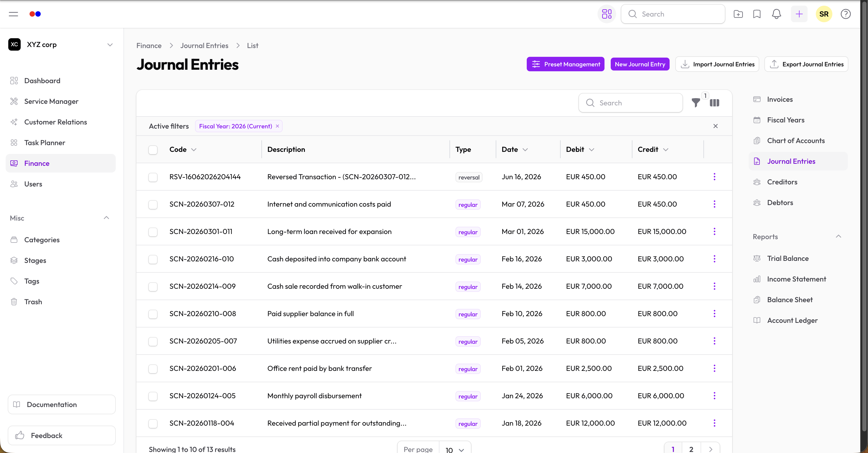Open row actions for SCN-20260124-005
Image resolution: width=868 pixels, height=453 pixels.
(x=714, y=396)
